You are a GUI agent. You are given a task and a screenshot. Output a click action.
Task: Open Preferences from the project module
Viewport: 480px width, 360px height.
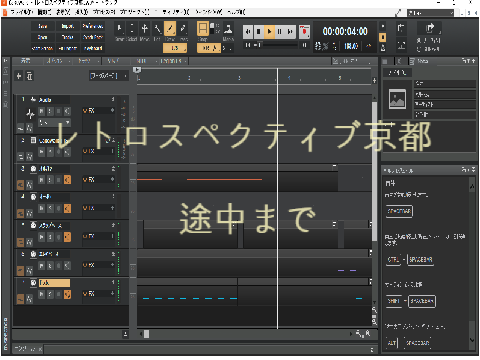coord(93,26)
